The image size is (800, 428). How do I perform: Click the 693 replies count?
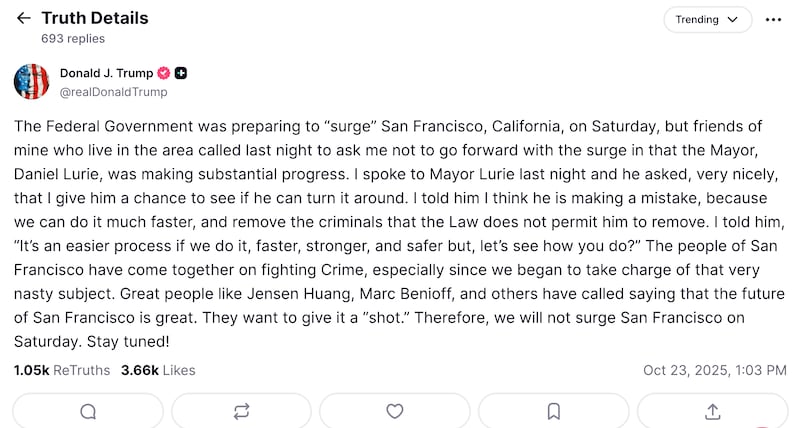tap(72, 38)
